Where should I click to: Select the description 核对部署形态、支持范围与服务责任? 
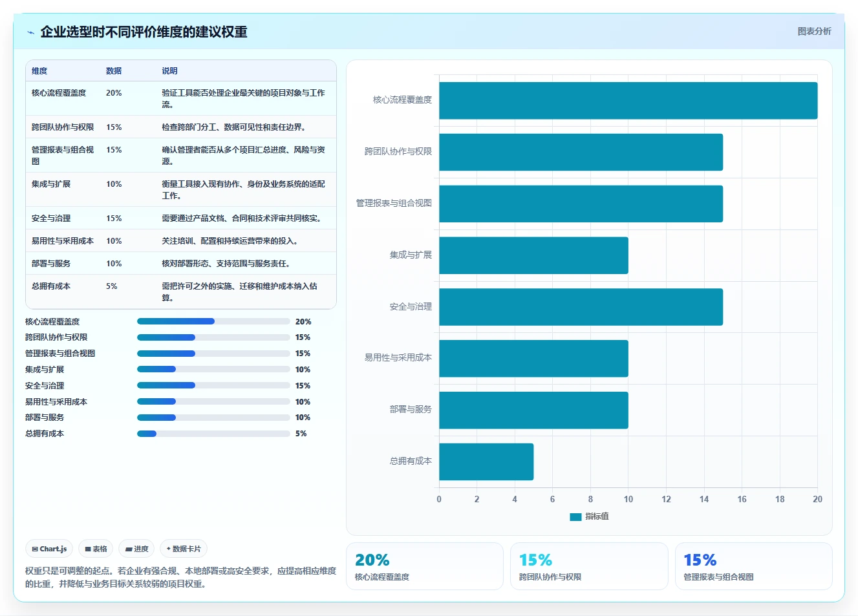pos(226,264)
